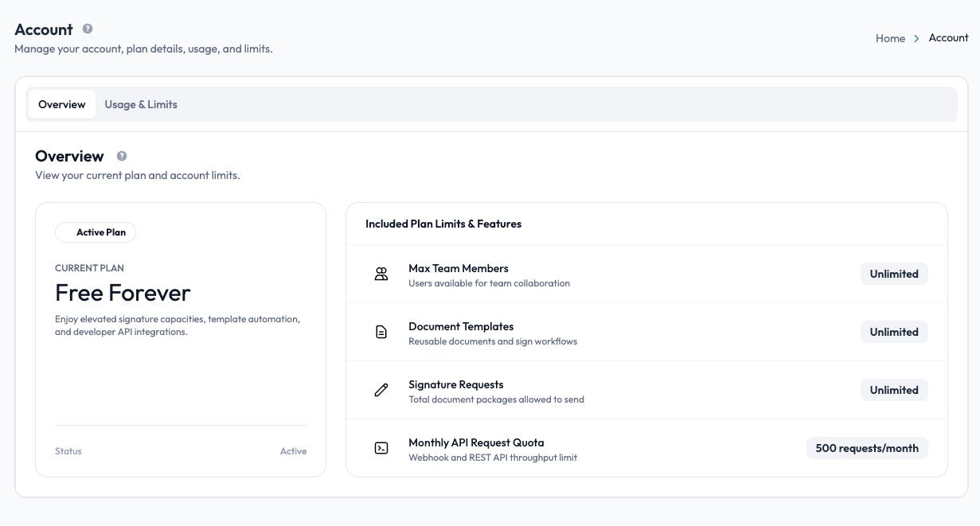Click the Free Forever plan title

pyautogui.click(x=123, y=293)
